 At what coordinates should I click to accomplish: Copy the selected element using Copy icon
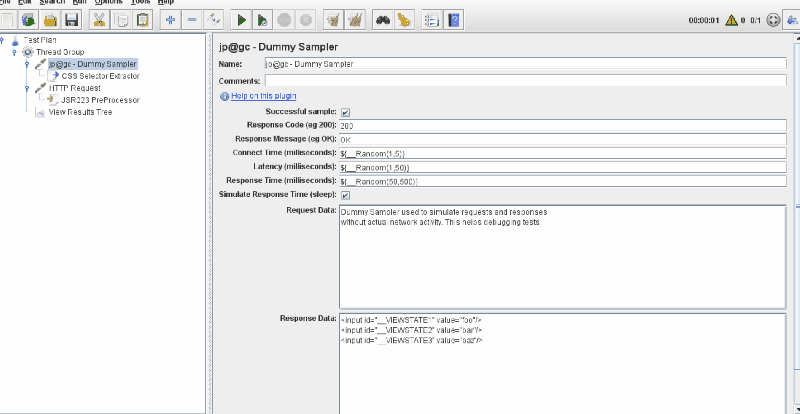click(x=121, y=20)
